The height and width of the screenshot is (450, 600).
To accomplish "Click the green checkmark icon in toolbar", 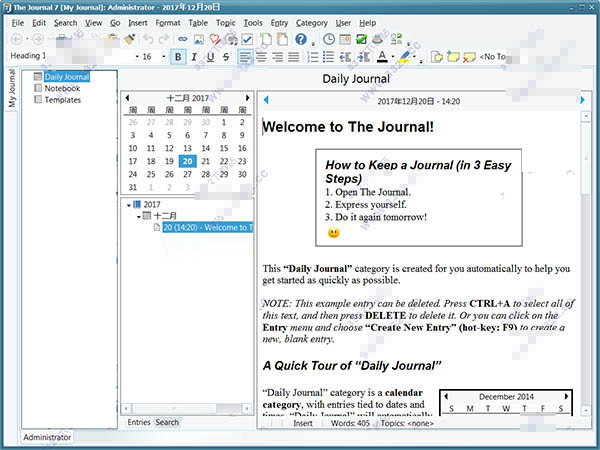I will pos(361,39).
